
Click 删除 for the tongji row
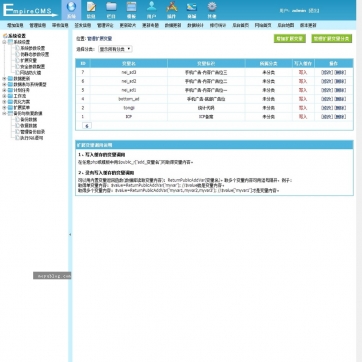(x=340, y=108)
